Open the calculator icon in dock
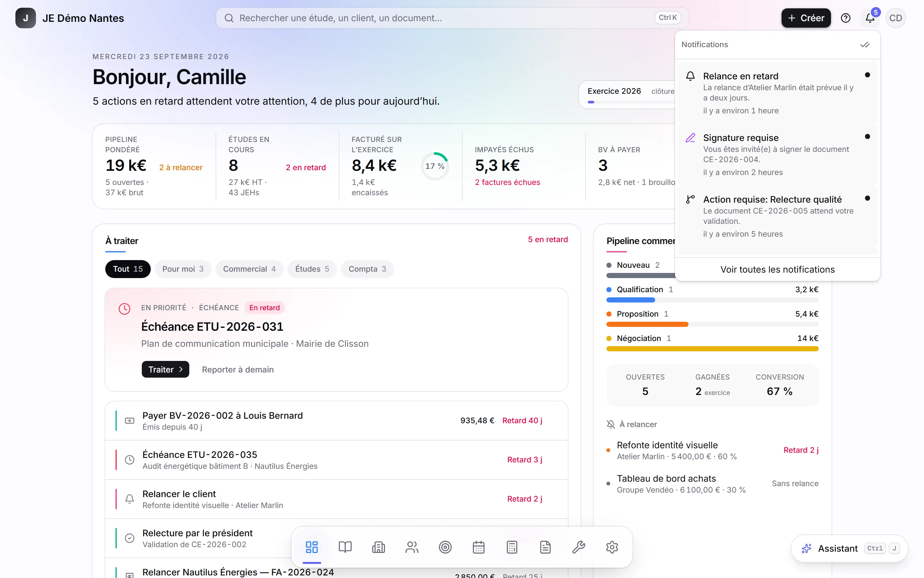This screenshot has width=924, height=578. tap(512, 547)
